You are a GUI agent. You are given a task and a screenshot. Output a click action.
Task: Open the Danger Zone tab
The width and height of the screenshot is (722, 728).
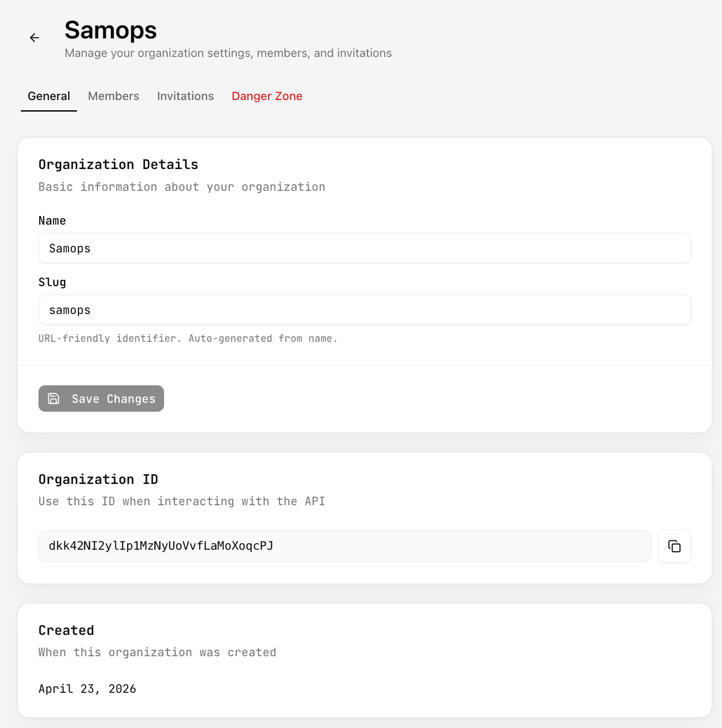pos(267,96)
